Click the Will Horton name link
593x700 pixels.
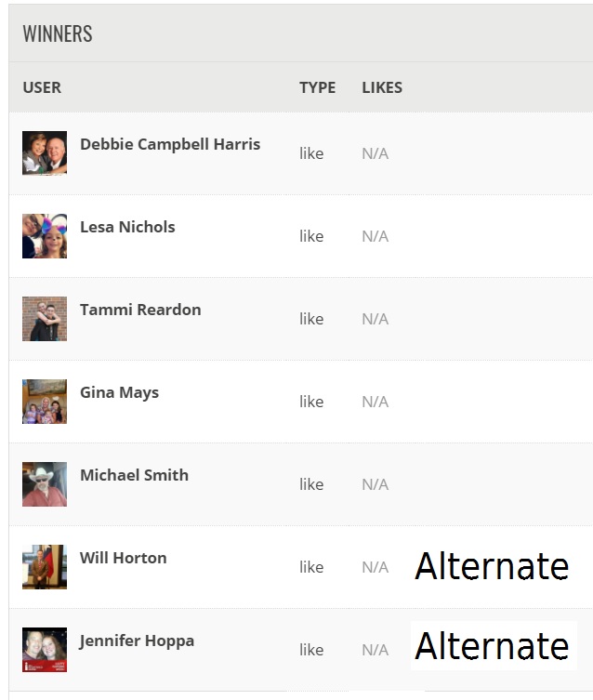[123, 558]
